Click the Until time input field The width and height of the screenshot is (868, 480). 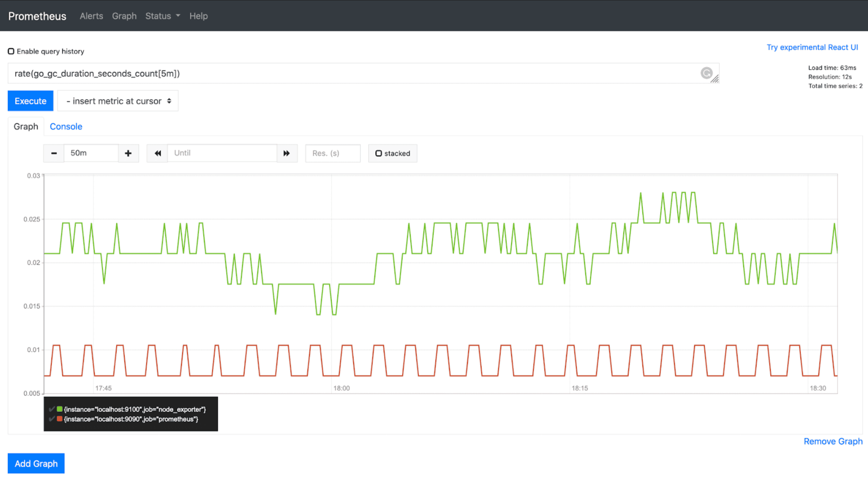222,153
